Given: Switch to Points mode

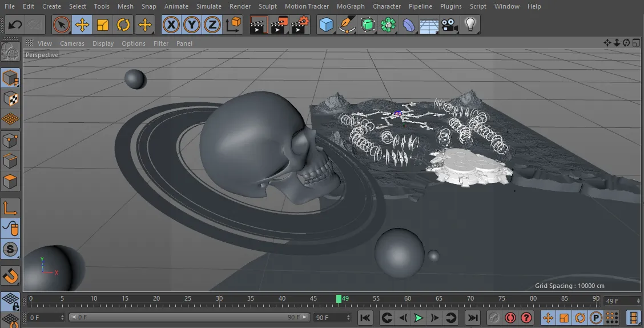Looking at the screenshot, I should (x=10, y=141).
